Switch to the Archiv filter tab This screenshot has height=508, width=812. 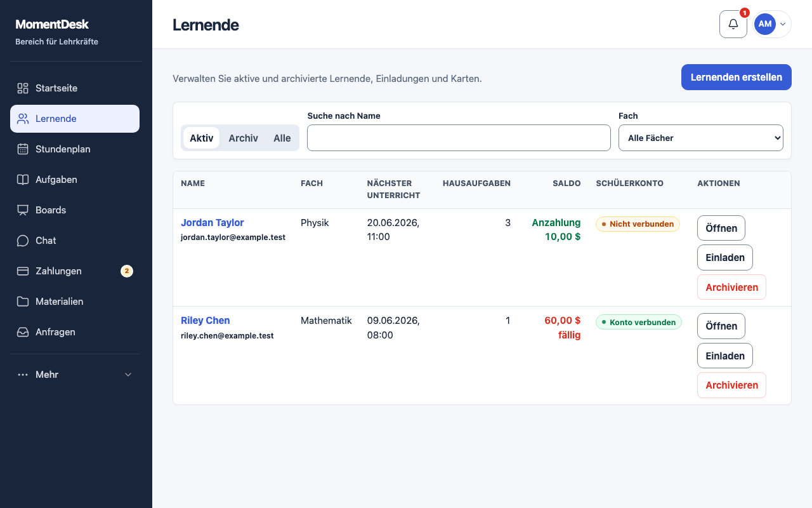click(244, 138)
